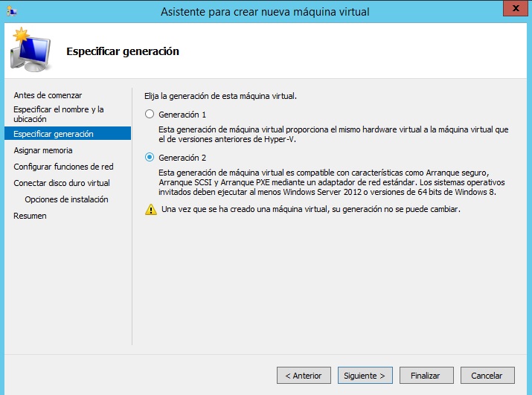Open the Opciones de instalación sub-step
This screenshot has height=395, width=532.
tap(66, 199)
